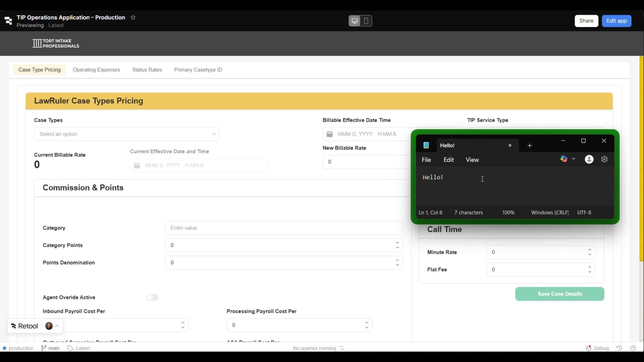The height and width of the screenshot is (362, 644).
Task: Open the Debug panel in status bar
Action: pos(597,348)
